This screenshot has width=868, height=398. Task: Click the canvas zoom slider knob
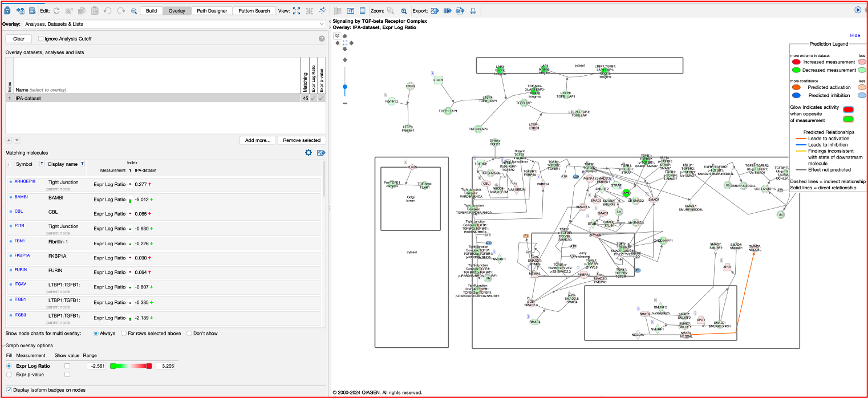click(x=345, y=87)
